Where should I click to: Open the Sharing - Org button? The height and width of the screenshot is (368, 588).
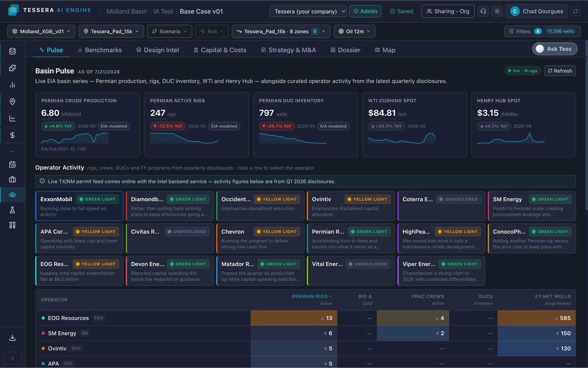tap(448, 11)
